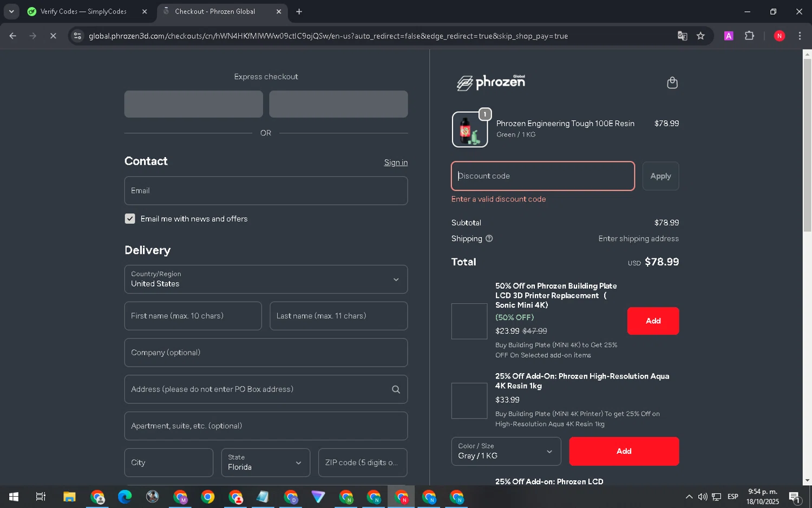Close the Checkout Phrozen Global tab

(279, 11)
